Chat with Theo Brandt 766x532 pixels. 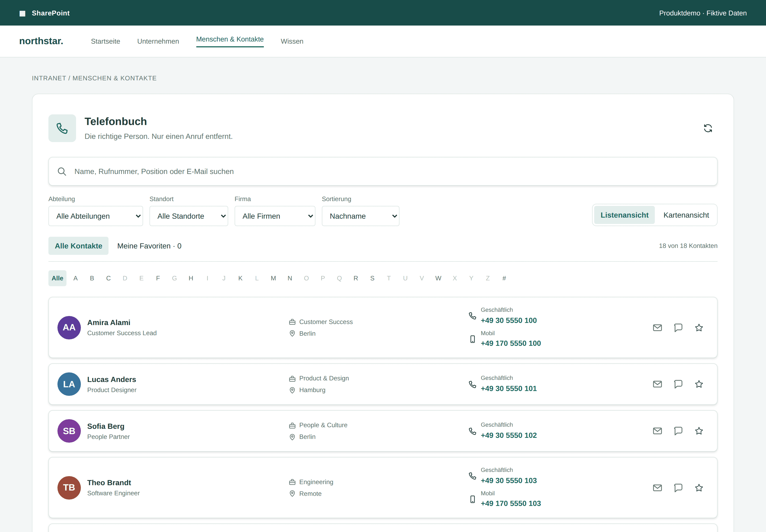(678, 488)
